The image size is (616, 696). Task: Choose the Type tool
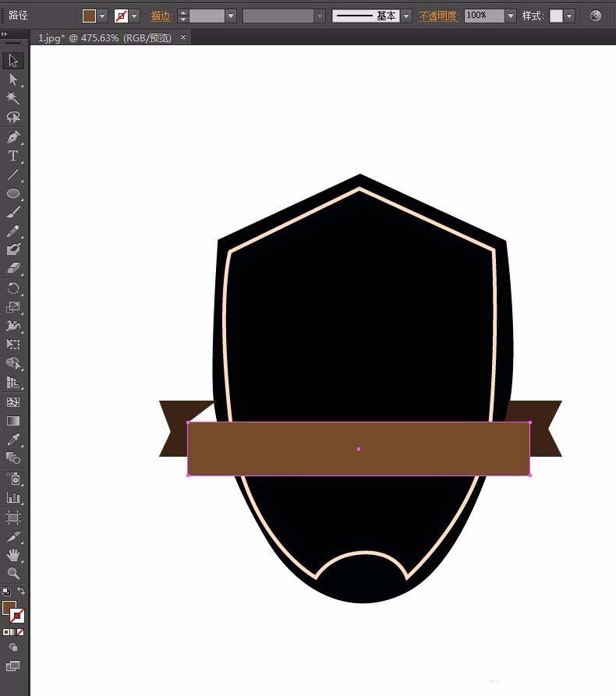click(13, 156)
